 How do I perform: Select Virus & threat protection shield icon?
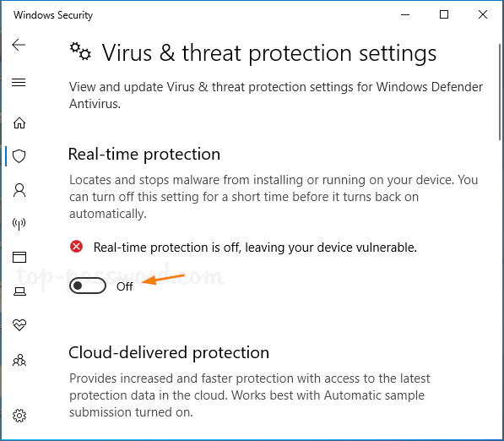[19, 156]
